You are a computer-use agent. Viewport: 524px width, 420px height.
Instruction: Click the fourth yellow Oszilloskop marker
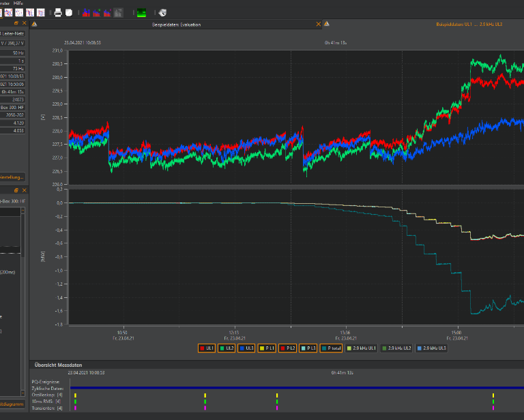pos(493,395)
